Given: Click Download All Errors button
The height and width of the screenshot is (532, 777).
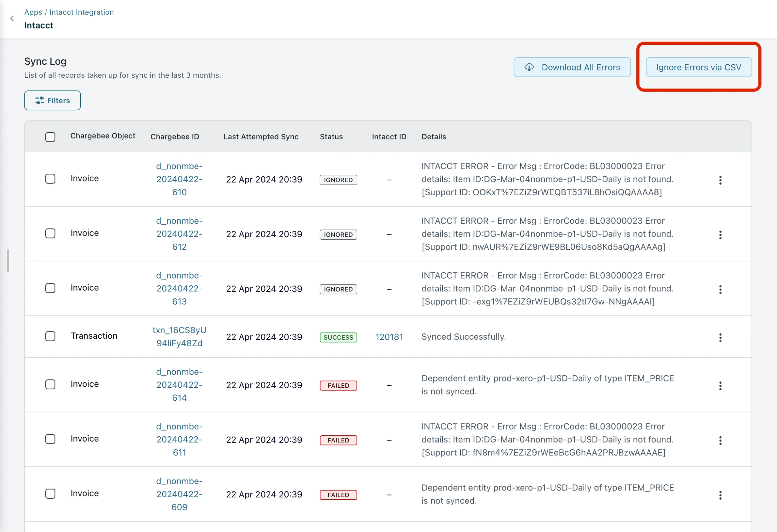Looking at the screenshot, I should (572, 67).
